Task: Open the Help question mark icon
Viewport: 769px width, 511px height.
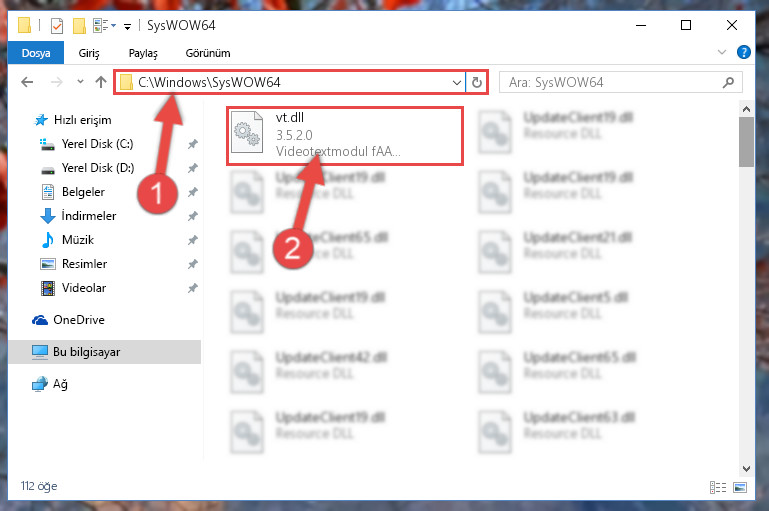Action: [743, 52]
